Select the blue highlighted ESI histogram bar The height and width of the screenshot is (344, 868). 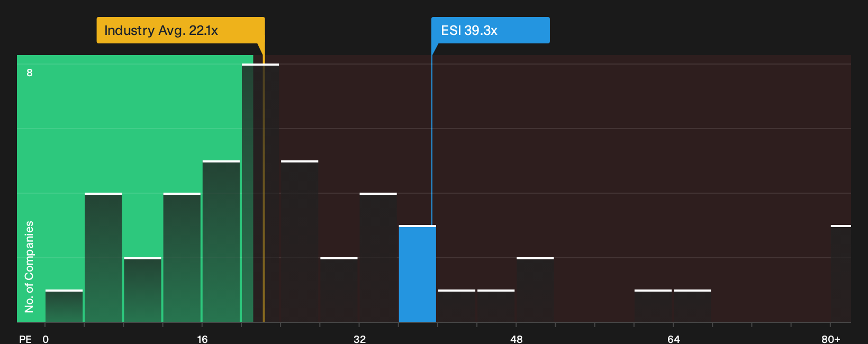pyautogui.click(x=418, y=274)
